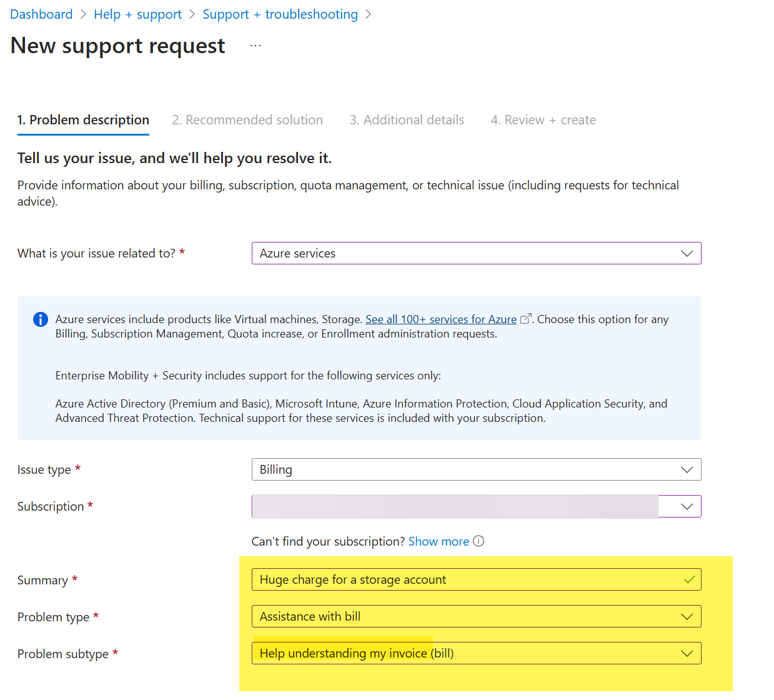Click the 'Can't find your subscription?' text
774x700 pixels.
[328, 541]
